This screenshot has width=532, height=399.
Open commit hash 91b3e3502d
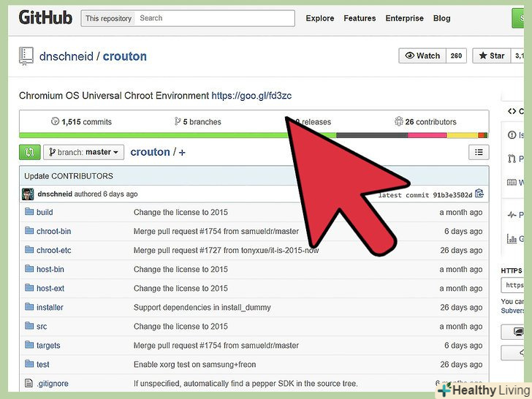[x=452, y=195]
